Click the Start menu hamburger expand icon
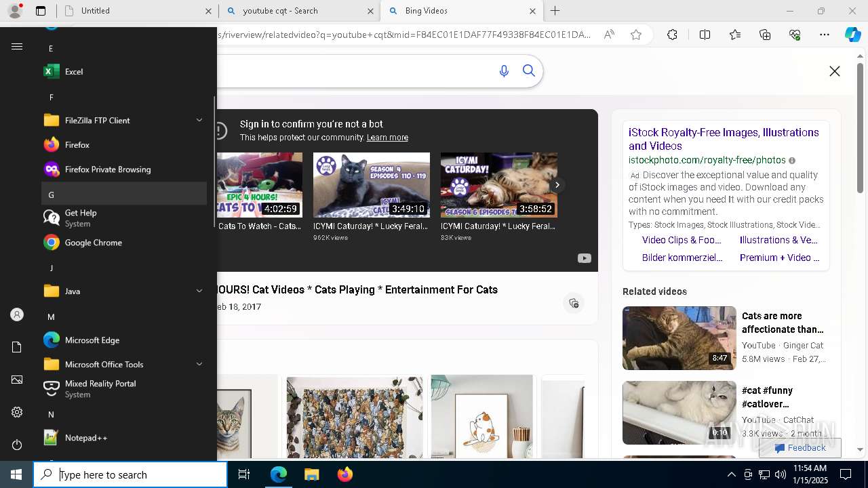The height and width of the screenshot is (488, 868). [17, 46]
